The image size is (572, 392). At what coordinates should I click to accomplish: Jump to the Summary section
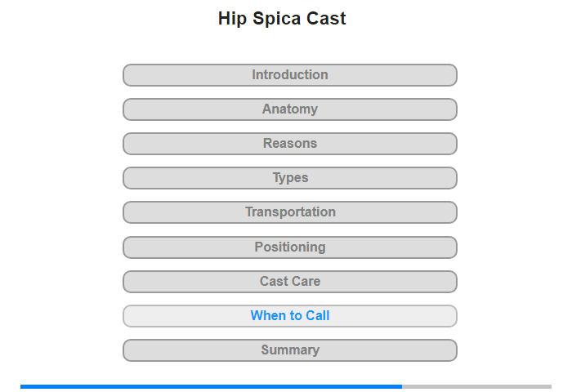tap(290, 350)
